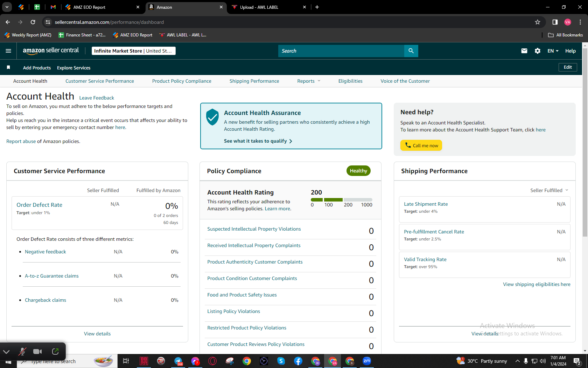
Task: Show hidden system tray icons
Action: tap(517, 361)
